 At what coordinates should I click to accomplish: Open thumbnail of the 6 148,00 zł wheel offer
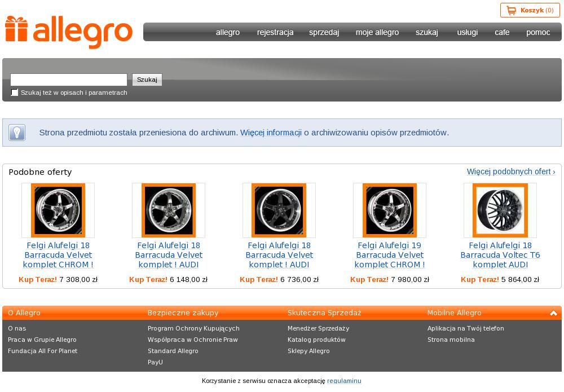169,210
